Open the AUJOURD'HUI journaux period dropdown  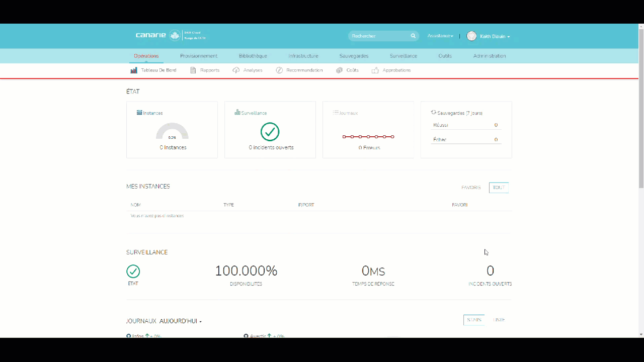point(181,321)
